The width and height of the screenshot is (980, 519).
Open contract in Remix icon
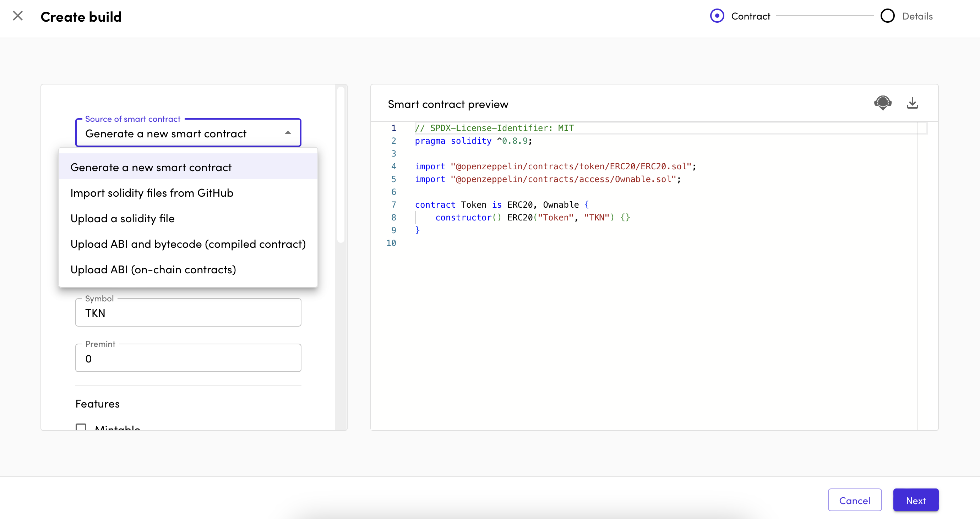pyautogui.click(x=883, y=103)
